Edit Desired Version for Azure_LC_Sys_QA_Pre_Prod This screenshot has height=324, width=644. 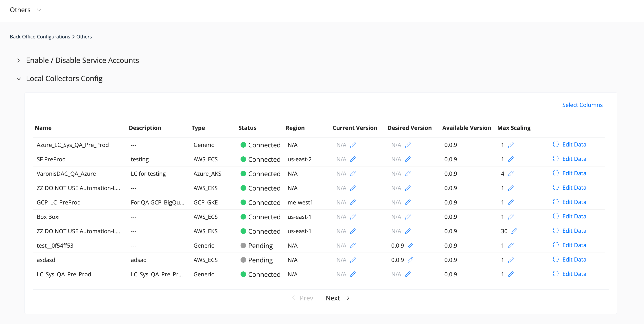[x=408, y=145]
